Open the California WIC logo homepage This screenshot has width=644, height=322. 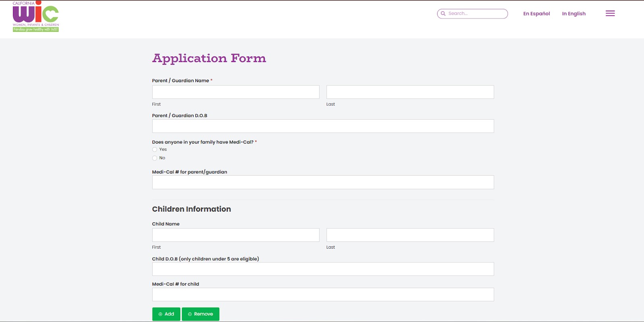[36, 16]
